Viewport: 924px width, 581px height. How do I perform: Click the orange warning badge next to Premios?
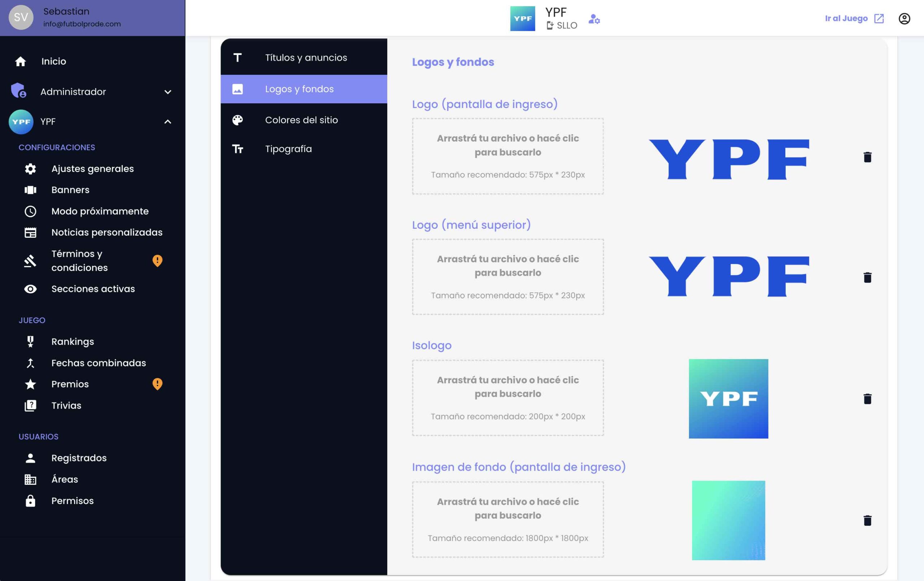point(157,384)
